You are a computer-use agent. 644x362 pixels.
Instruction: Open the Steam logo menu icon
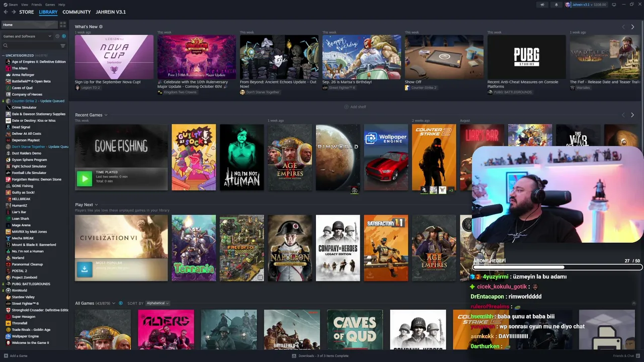click(5, 5)
